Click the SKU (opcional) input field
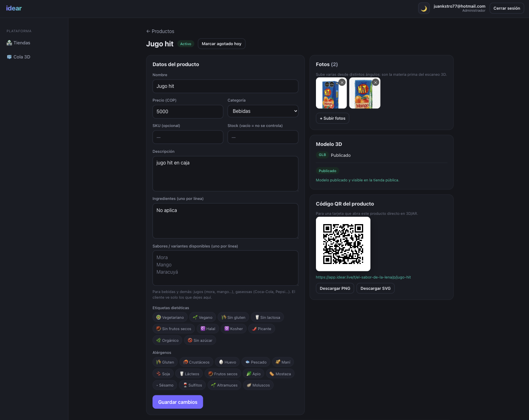This screenshot has height=420, width=529. pyautogui.click(x=188, y=137)
